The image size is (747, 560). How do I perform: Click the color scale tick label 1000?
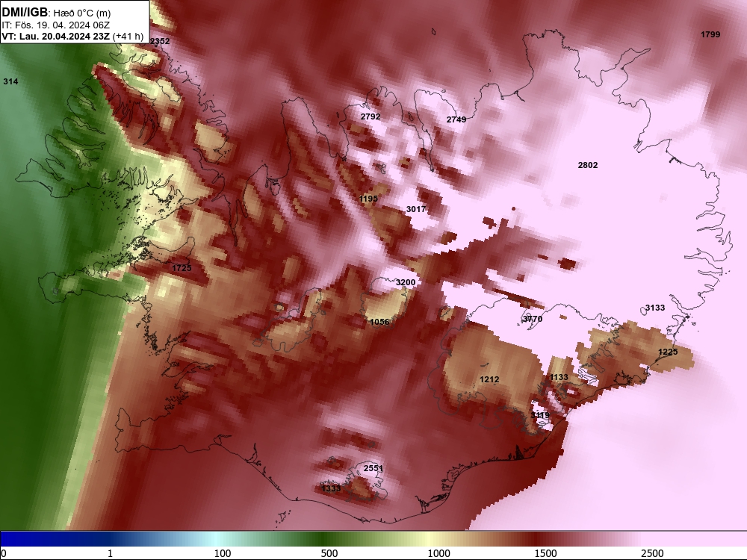438,553
